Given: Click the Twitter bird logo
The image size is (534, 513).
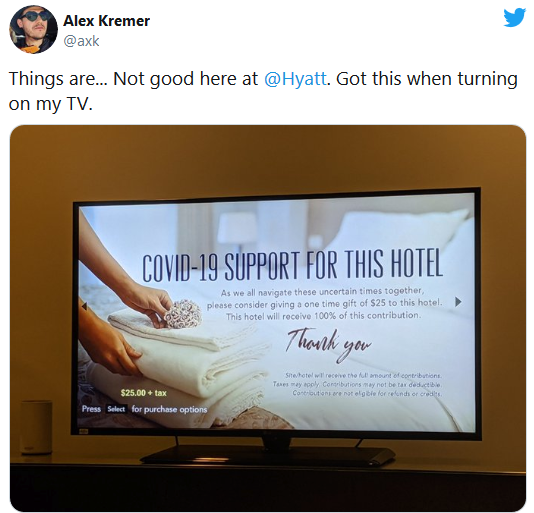Looking at the screenshot, I should tap(515, 17).
